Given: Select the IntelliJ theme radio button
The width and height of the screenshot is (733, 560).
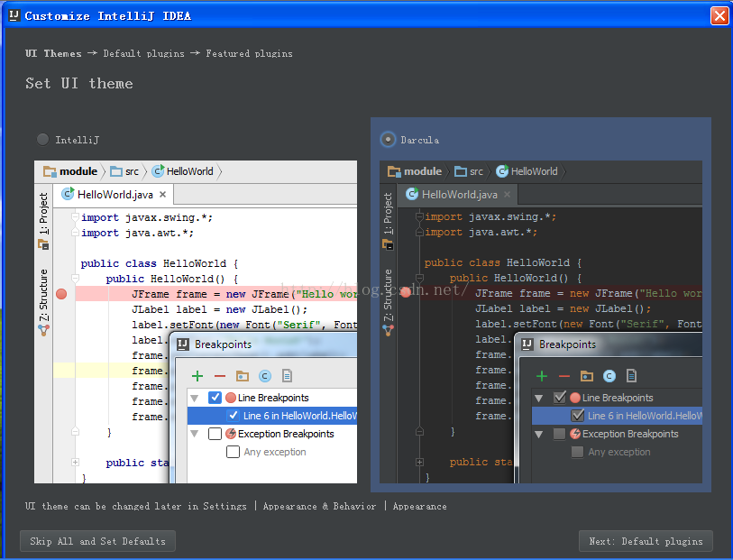Looking at the screenshot, I should 42,139.
